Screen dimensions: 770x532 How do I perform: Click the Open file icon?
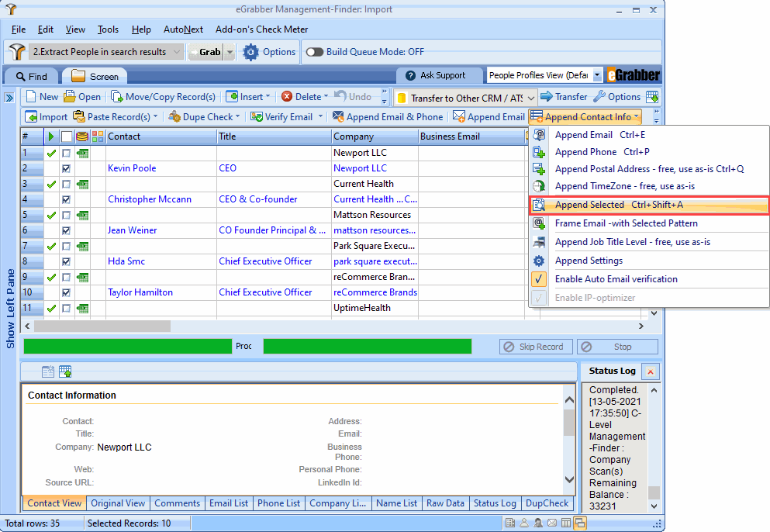(x=70, y=96)
